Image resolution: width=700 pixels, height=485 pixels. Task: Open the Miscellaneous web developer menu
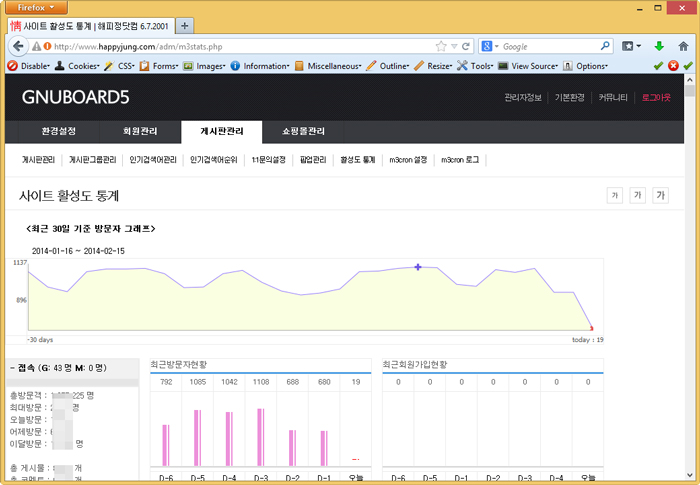[x=328, y=66]
